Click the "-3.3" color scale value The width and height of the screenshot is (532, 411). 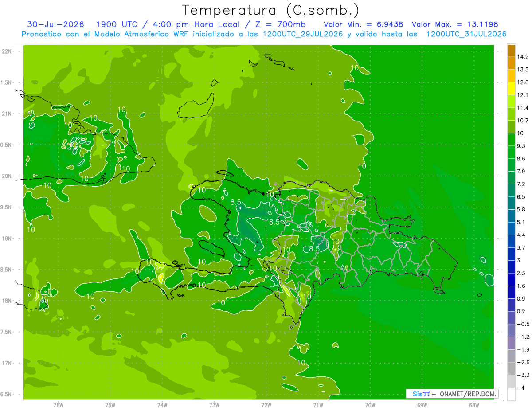(524, 375)
